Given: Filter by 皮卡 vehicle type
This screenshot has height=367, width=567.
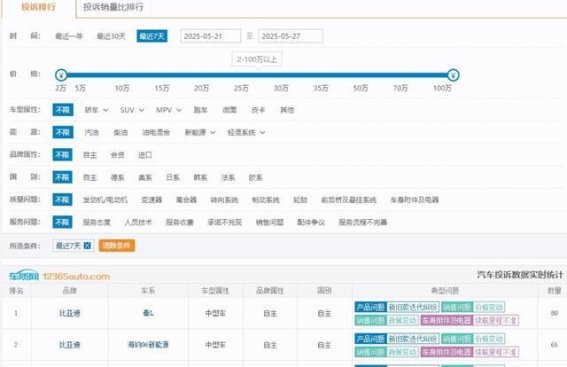Looking at the screenshot, I should click(258, 110).
